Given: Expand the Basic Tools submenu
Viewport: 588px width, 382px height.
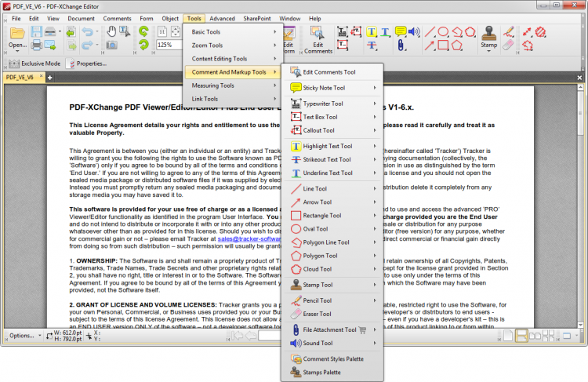Looking at the screenshot, I should pyautogui.click(x=233, y=32).
